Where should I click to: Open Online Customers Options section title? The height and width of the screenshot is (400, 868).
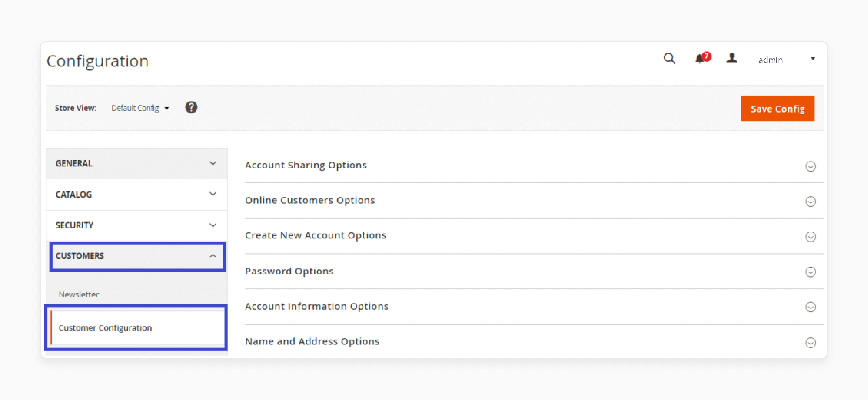point(310,200)
